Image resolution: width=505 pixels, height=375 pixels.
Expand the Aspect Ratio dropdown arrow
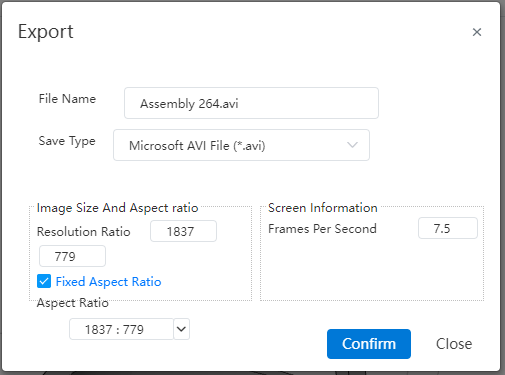tap(181, 329)
